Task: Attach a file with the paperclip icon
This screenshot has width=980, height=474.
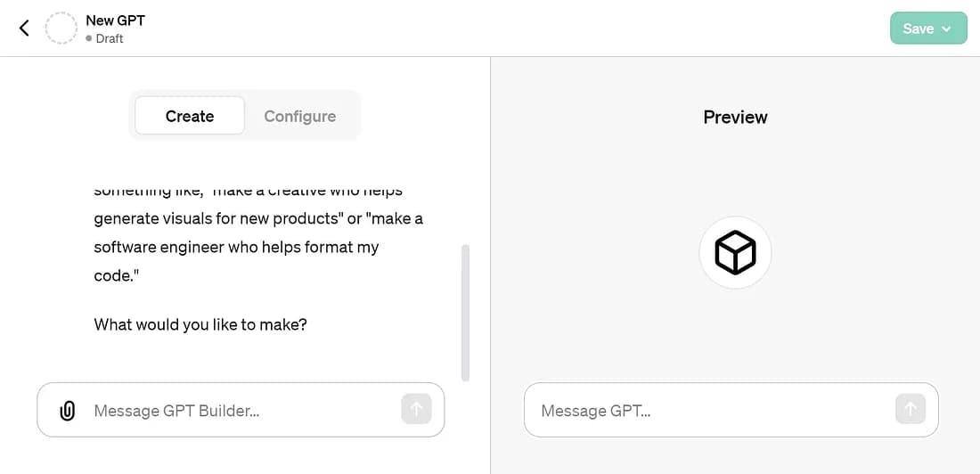Action: tap(67, 411)
